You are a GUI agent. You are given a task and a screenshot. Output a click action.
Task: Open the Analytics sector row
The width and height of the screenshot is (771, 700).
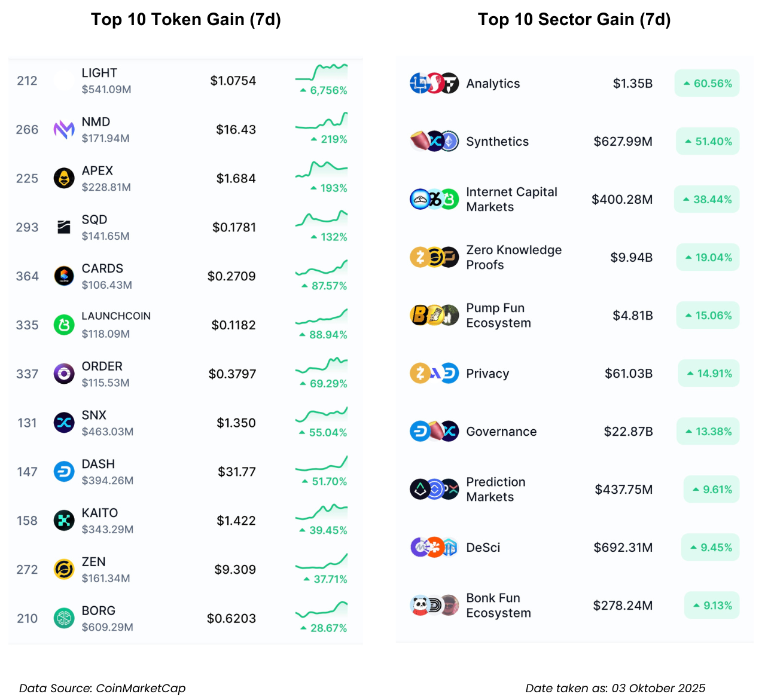[493, 84]
